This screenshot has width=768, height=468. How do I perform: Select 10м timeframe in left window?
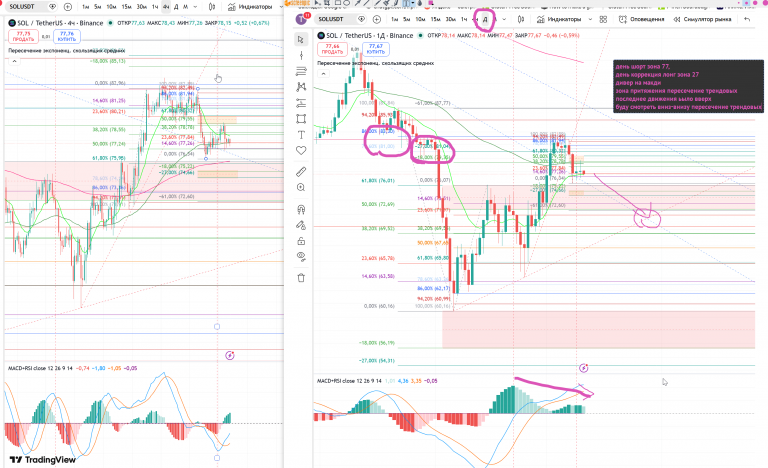point(112,7)
